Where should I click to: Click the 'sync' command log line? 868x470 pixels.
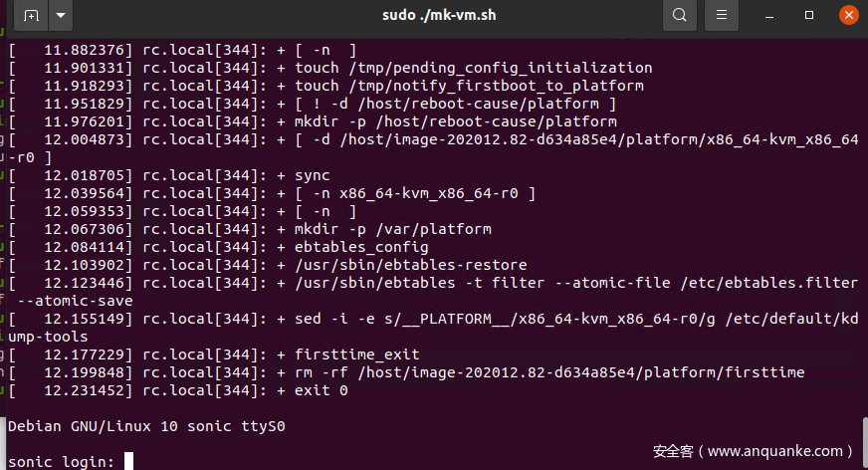(312, 175)
